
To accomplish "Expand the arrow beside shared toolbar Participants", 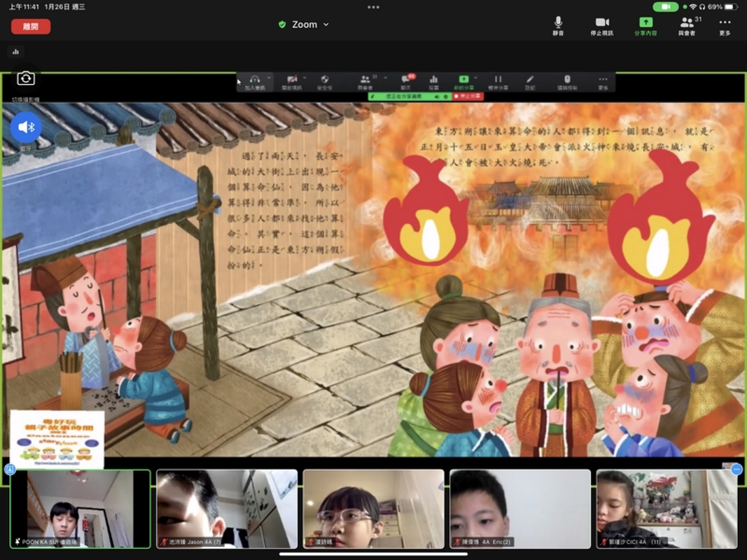I will [385, 78].
